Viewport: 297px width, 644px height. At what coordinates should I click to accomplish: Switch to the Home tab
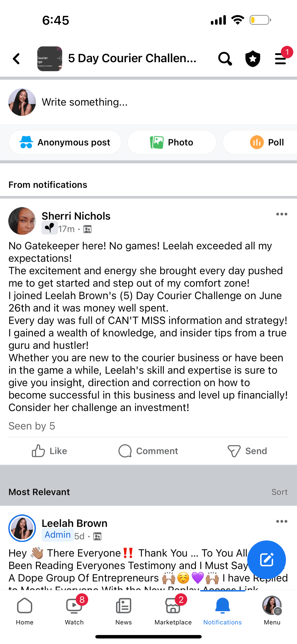pos(25,610)
